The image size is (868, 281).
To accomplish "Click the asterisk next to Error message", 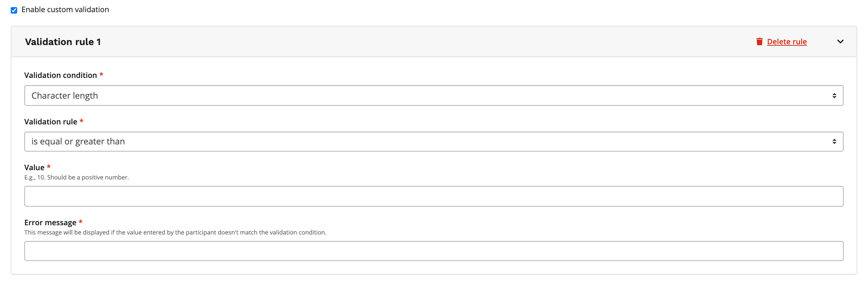I will (x=81, y=222).
